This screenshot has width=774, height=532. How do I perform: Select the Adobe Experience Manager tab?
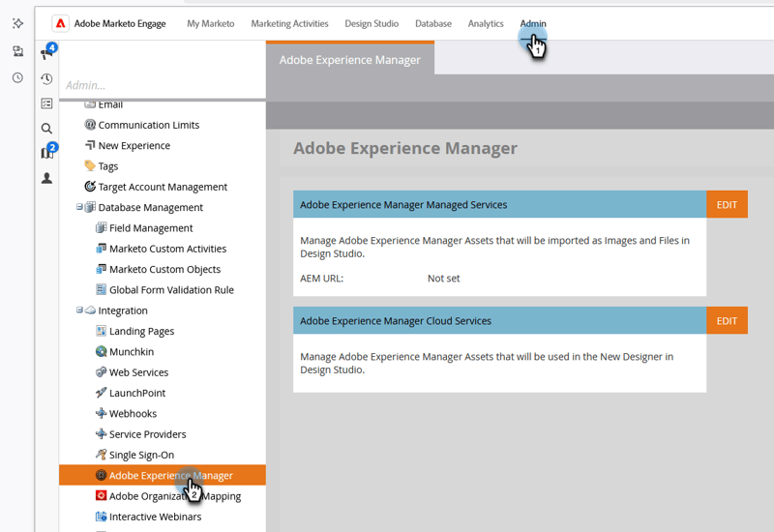coord(350,60)
